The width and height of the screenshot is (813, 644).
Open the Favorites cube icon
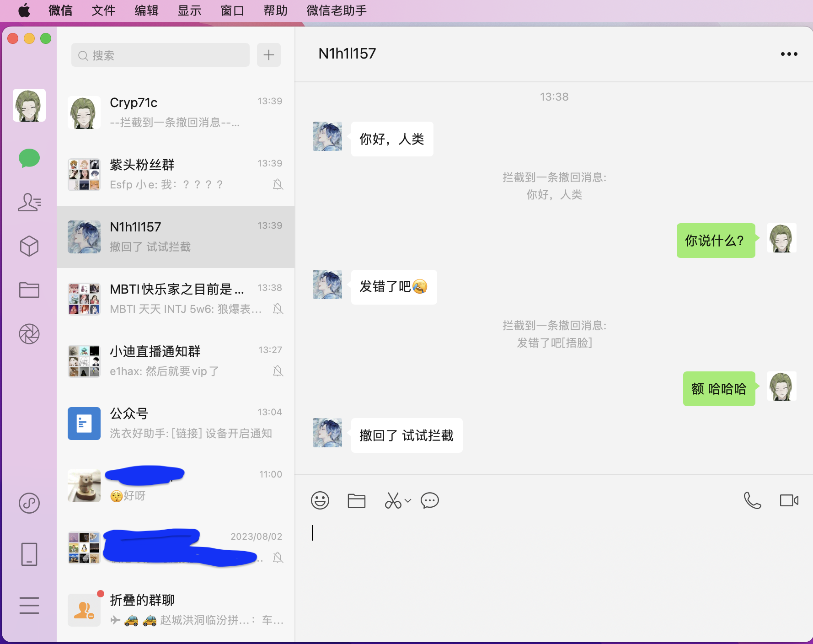point(29,246)
